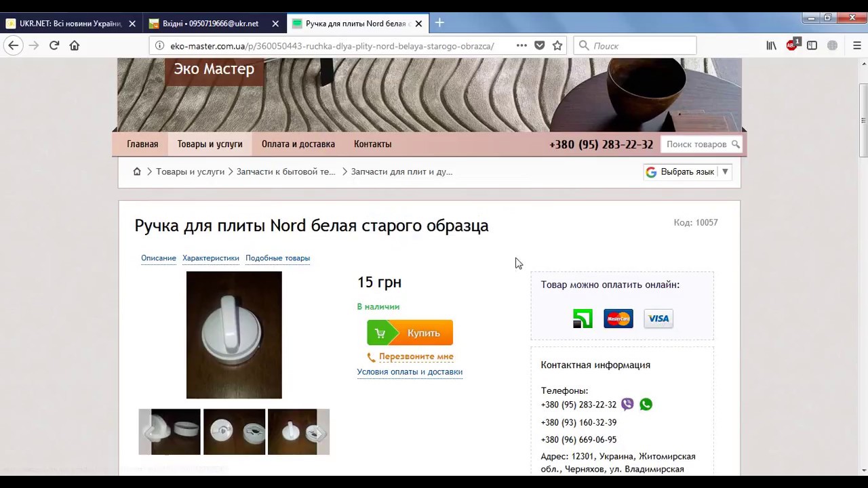The image size is (868, 488).
Task: Open the main product photo of the handle
Action: 234,335
